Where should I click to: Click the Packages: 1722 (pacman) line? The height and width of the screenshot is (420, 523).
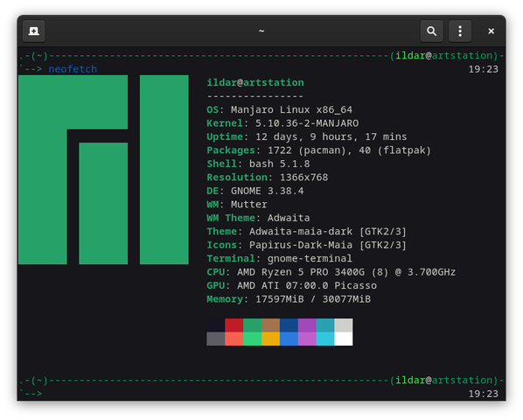319,150
